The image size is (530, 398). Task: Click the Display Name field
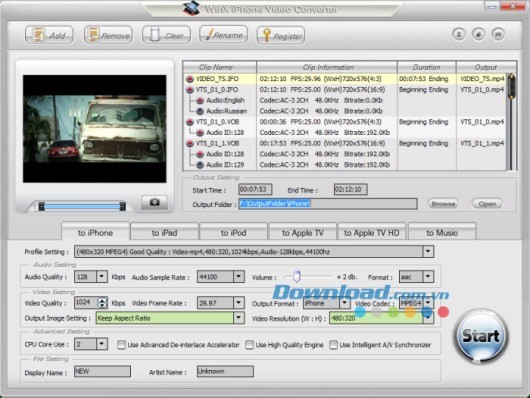tap(102, 371)
